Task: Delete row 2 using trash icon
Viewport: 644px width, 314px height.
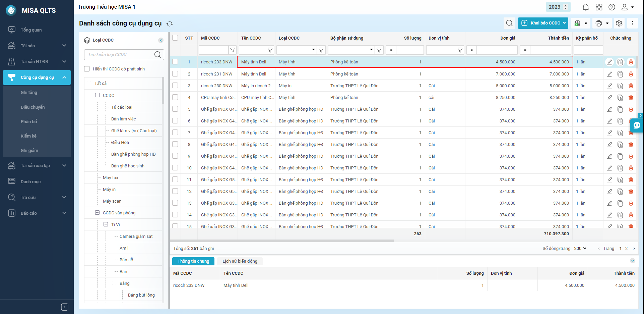Action: [x=631, y=74]
